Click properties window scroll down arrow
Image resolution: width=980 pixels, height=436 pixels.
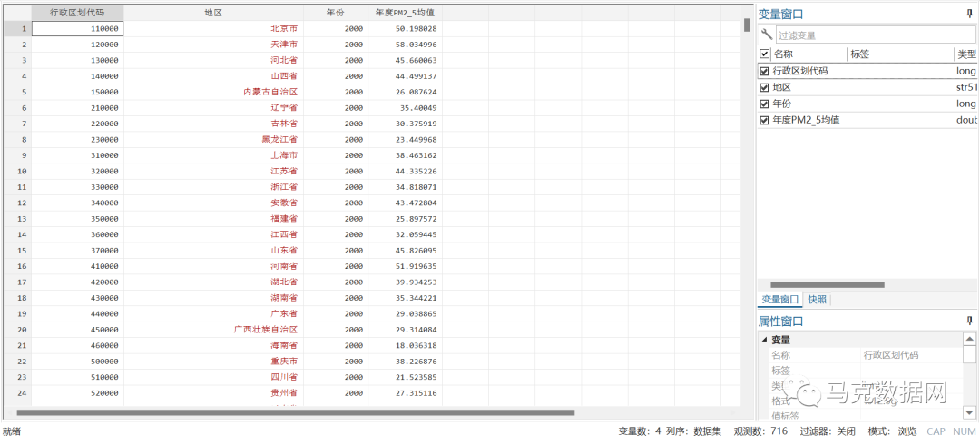pyautogui.click(x=969, y=412)
